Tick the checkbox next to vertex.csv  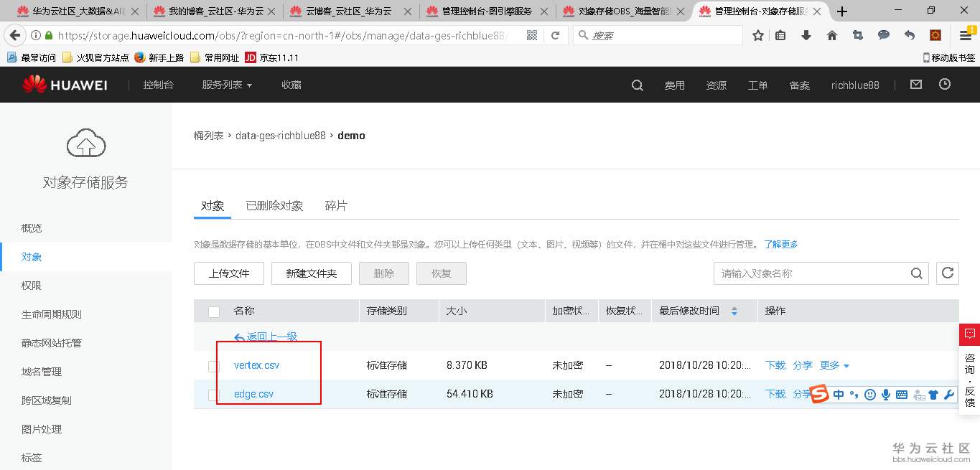(x=213, y=365)
